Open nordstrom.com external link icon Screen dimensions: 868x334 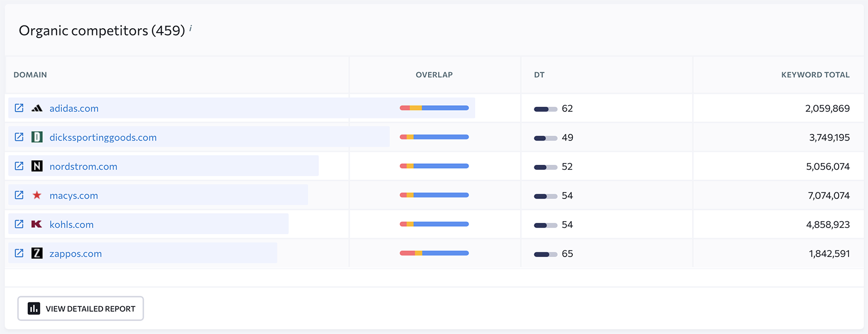(x=19, y=166)
